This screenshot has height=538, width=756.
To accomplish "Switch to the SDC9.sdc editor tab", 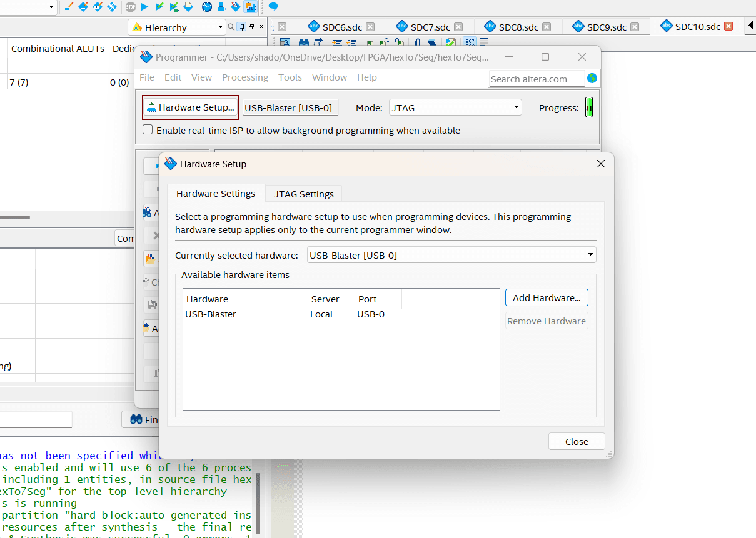I will click(x=607, y=27).
